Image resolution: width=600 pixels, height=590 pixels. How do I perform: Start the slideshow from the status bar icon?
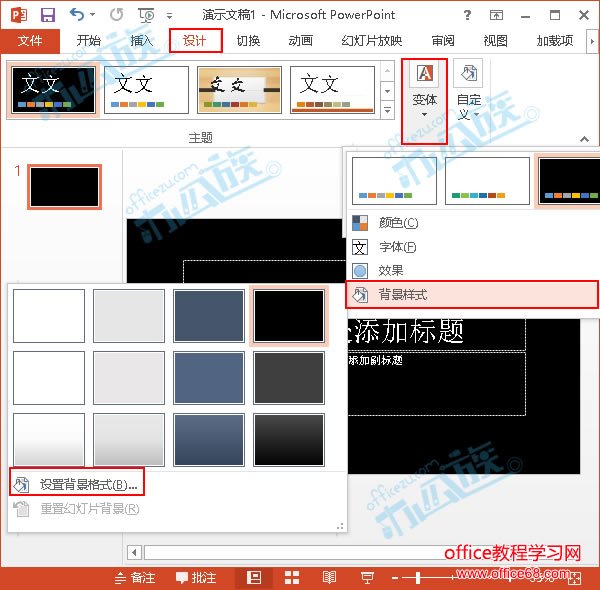tap(367, 577)
